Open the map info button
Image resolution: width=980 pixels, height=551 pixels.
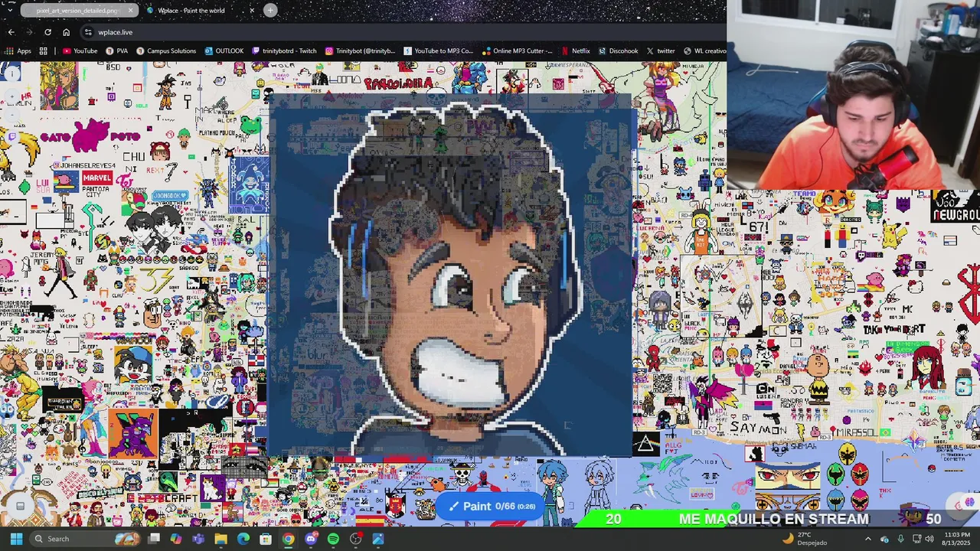pos(12,73)
